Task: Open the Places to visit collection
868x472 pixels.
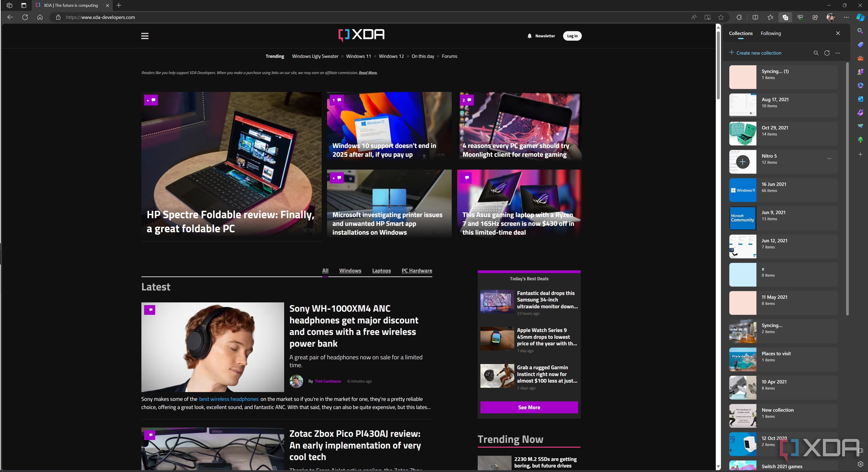Action: tap(784, 359)
